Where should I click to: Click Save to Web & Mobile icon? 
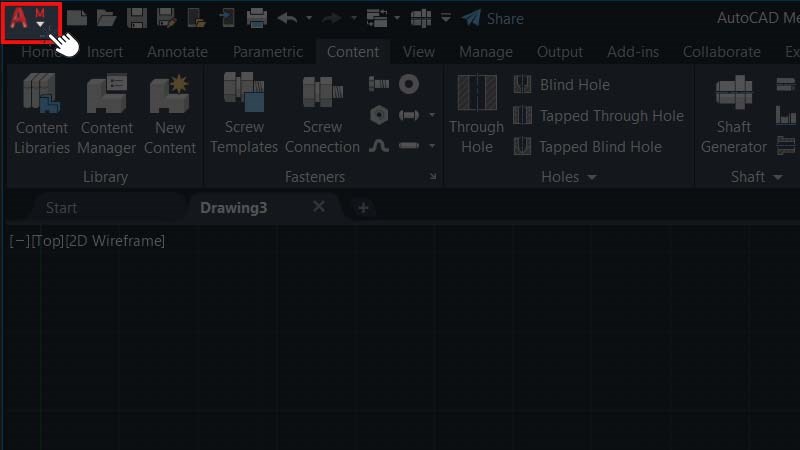point(227,18)
